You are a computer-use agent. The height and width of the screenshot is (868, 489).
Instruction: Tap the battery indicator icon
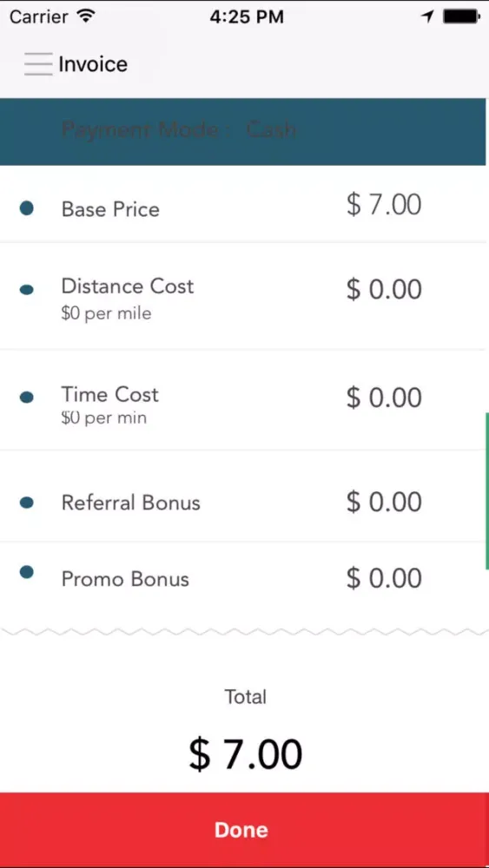[x=461, y=17]
